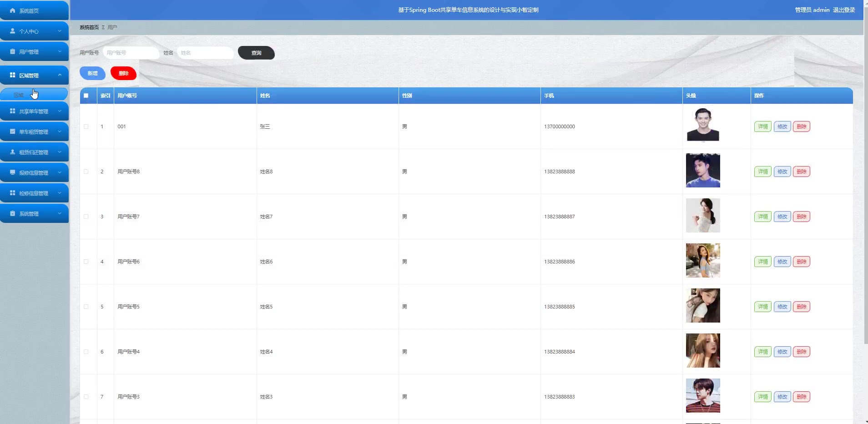Click 详情 button for 用户账号8

click(x=763, y=172)
